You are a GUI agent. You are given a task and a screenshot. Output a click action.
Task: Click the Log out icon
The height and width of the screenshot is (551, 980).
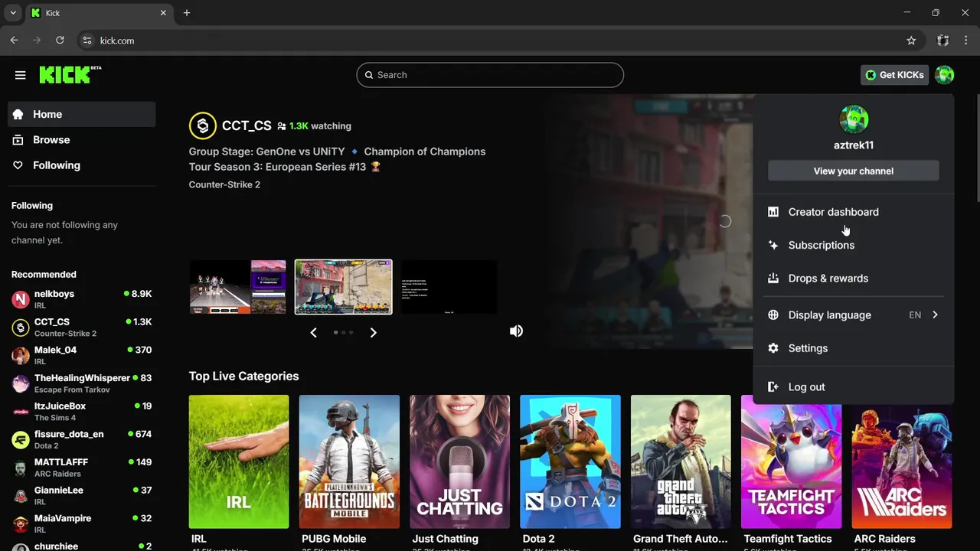(773, 387)
